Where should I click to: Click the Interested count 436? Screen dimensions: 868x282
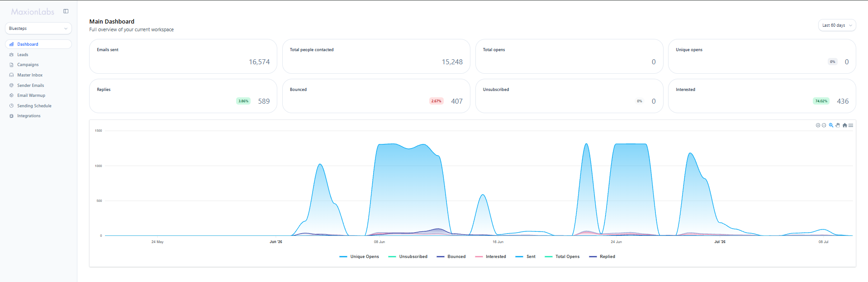click(843, 101)
